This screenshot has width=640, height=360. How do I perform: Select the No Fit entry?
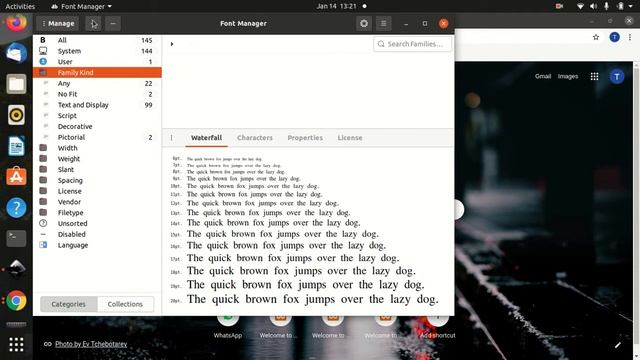(97, 94)
